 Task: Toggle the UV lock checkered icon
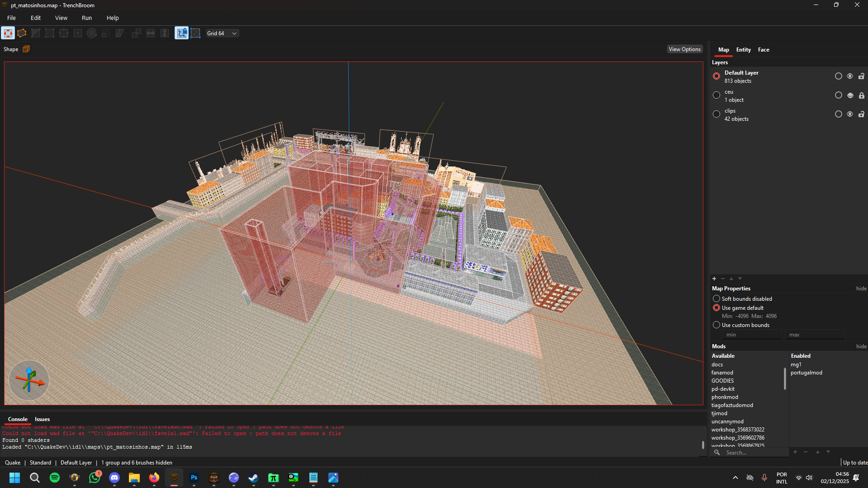(195, 33)
